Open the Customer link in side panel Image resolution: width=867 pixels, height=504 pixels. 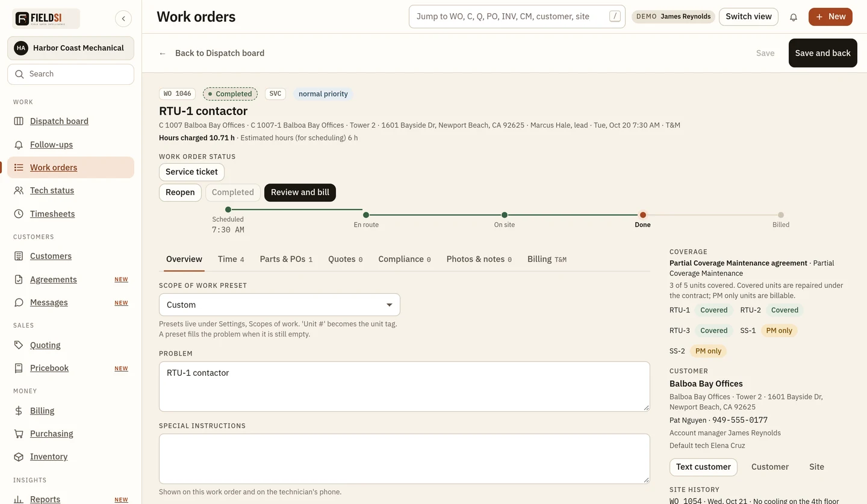click(769, 467)
